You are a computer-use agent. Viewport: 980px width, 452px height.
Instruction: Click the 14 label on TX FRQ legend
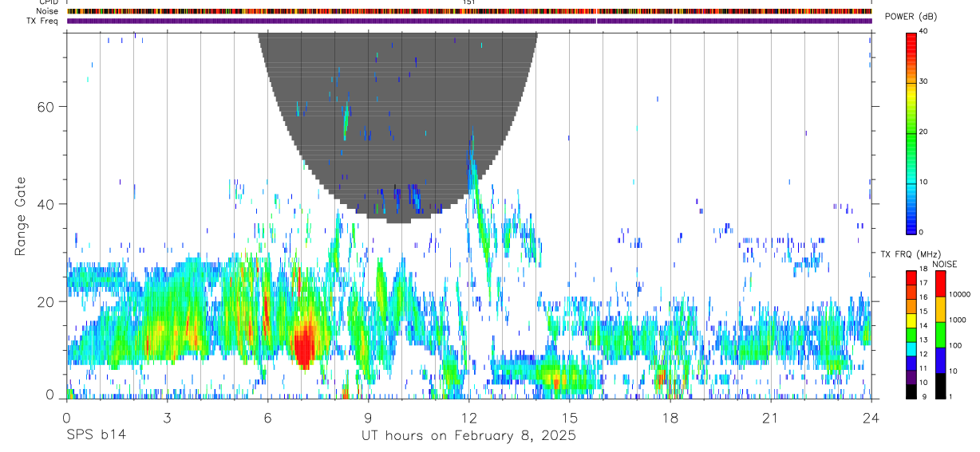click(923, 326)
